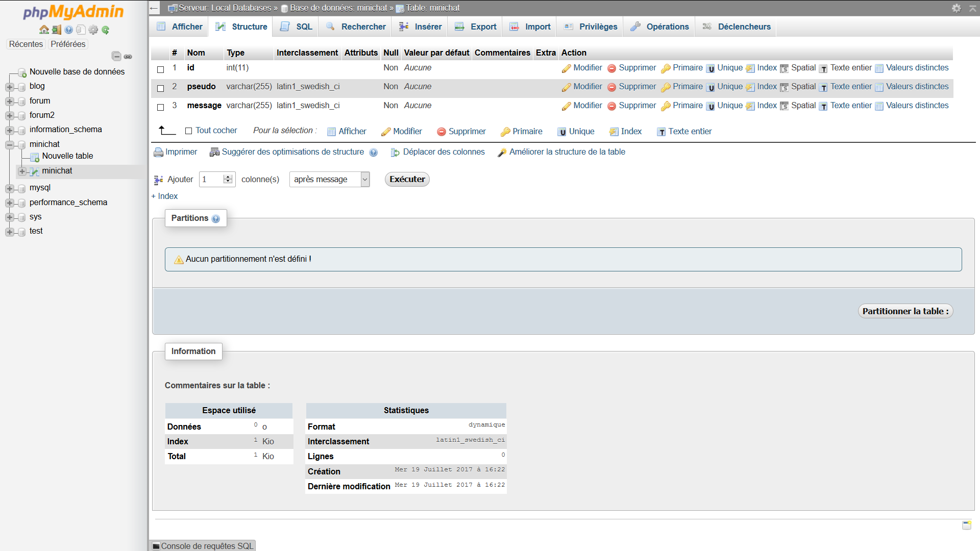Image resolution: width=980 pixels, height=551 pixels.
Task: Click the gear settings icon under the logo
Action: 93,30
